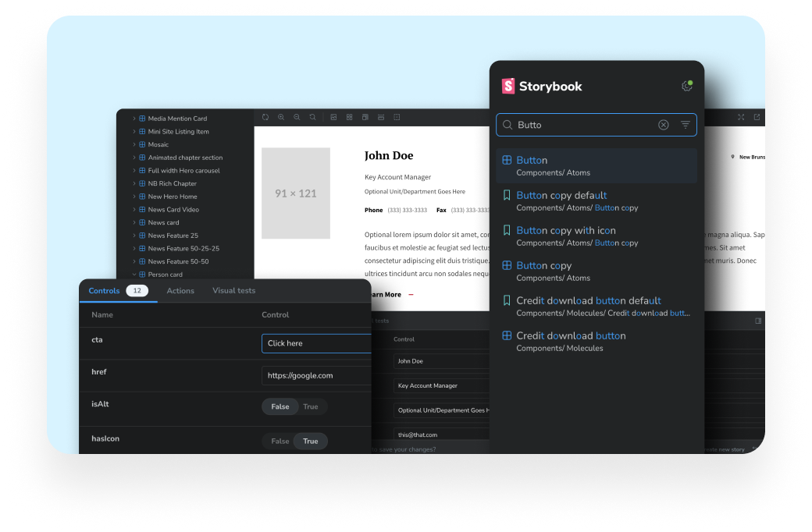Select News Feature 50-25-25 in sidebar
The width and height of the screenshot is (812, 532).
(183, 248)
